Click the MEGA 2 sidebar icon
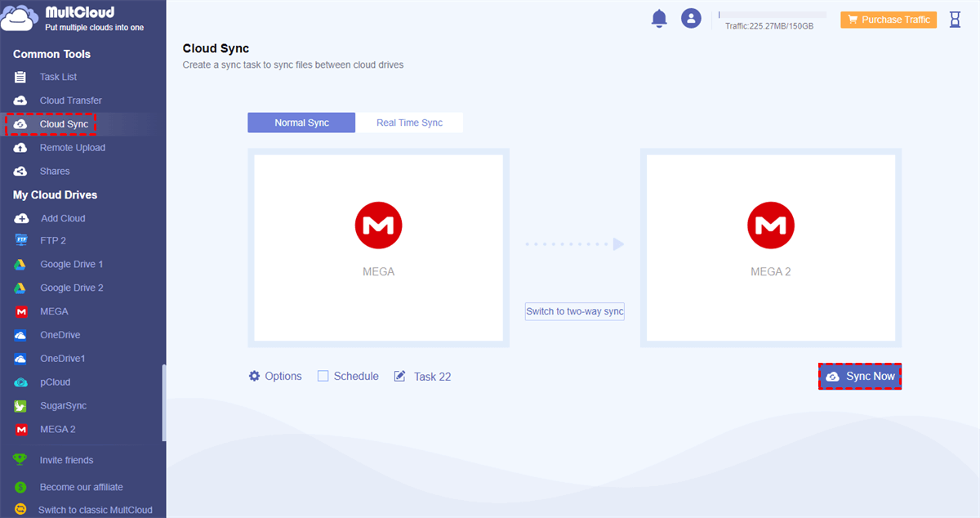Image resolution: width=980 pixels, height=518 pixels. [20, 429]
